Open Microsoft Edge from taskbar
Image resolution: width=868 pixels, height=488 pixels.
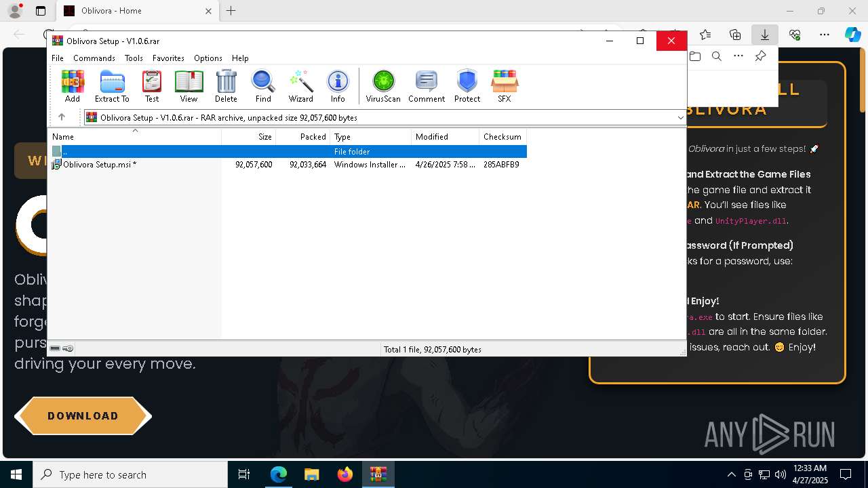[278, 474]
